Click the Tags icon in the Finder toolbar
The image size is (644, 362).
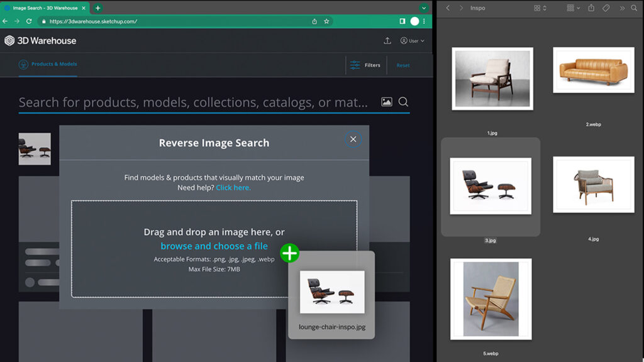point(606,8)
